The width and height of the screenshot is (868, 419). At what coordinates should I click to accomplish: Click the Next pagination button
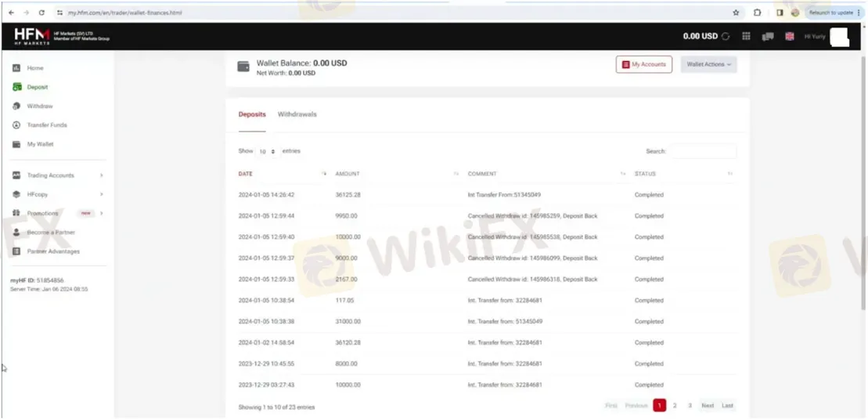(x=708, y=406)
